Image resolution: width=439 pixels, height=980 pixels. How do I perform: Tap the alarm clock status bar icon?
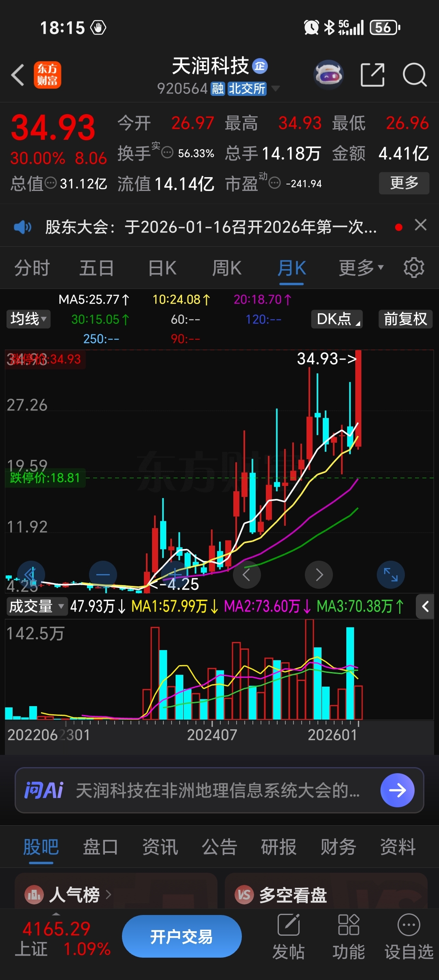pos(311,28)
